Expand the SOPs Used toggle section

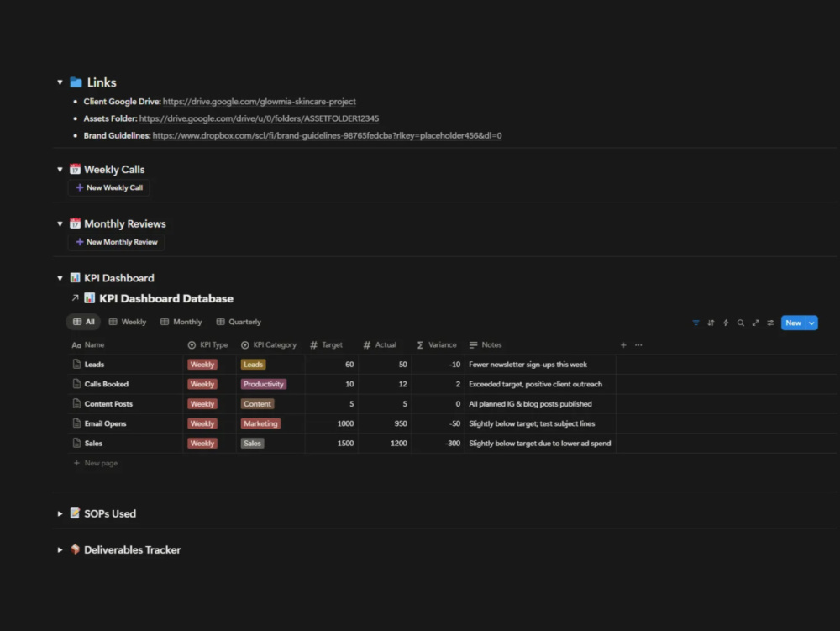60,513
